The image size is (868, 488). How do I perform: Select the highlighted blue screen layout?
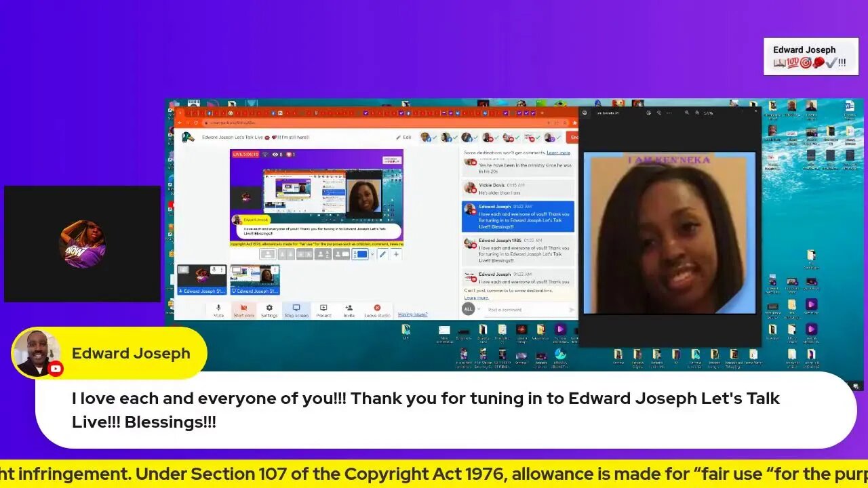(360, 254)
